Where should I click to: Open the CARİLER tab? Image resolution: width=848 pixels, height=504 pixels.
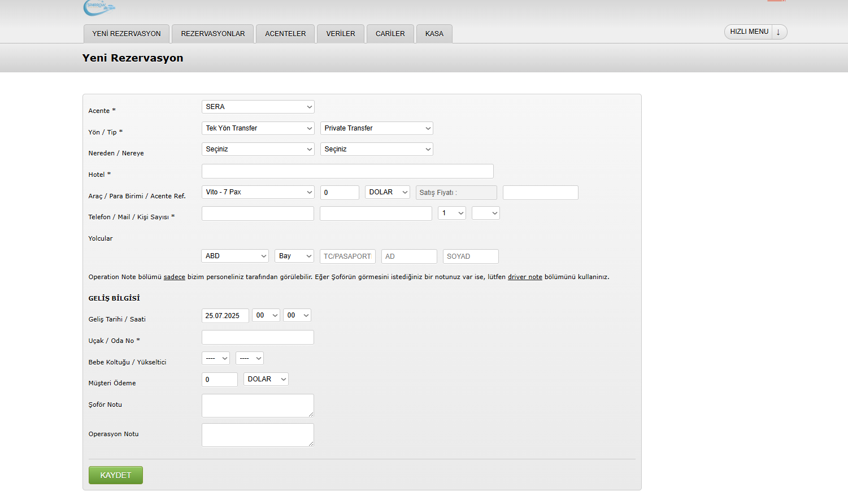[390, 34]
